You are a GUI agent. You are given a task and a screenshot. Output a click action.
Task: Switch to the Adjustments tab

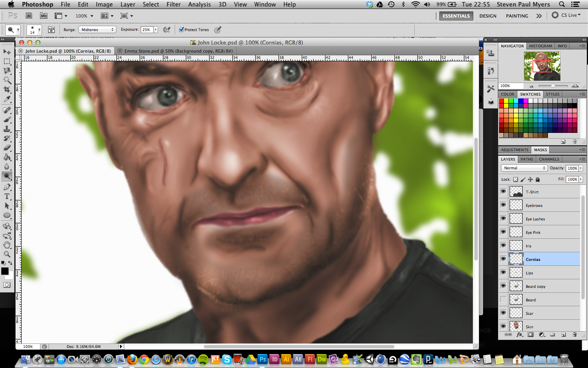point(514,150)
